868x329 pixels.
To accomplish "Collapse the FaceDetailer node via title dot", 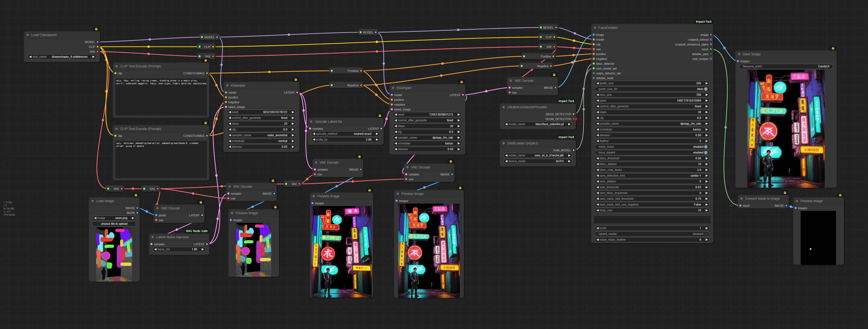I will coord(595,28).
